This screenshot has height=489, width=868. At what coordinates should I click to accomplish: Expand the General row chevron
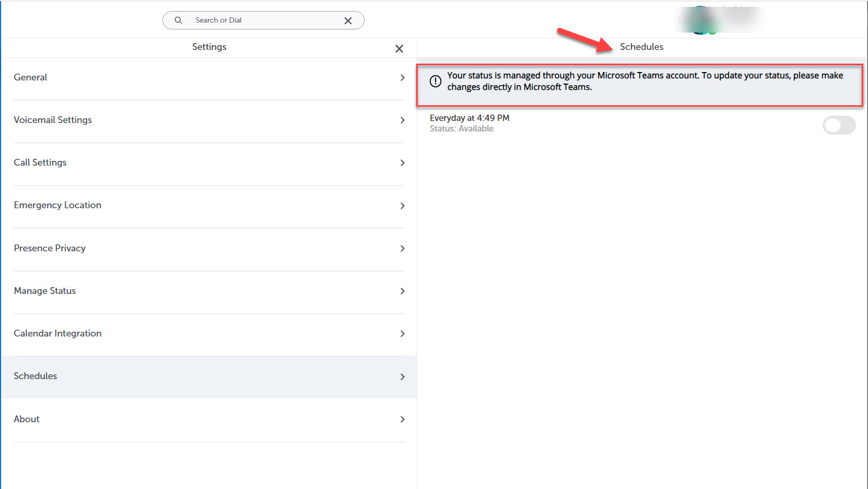pos(402,78)
